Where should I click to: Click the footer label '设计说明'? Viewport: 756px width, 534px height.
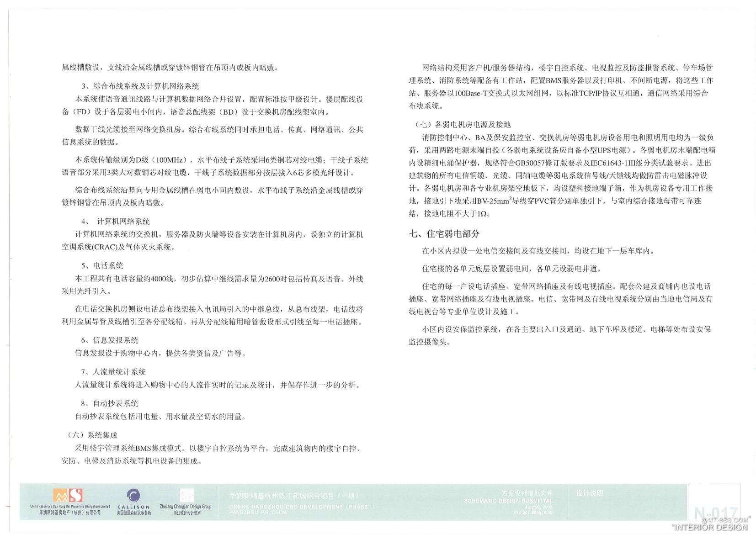coord(590,493)
